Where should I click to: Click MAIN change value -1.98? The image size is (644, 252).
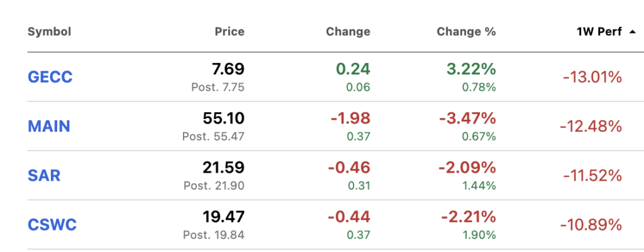[x=348, y=118]
